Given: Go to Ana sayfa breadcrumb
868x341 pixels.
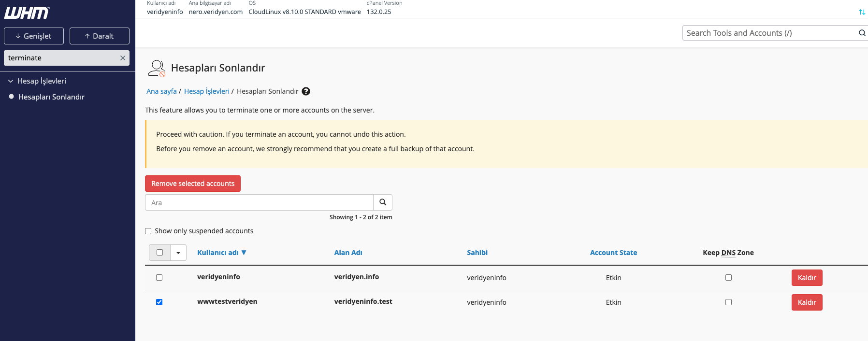Looking at the screenshot, I should 161,91.
